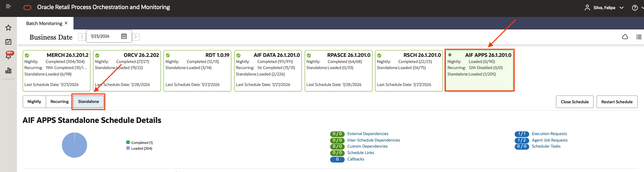
Task: Click the Close Schedule button
Action: click(575, 102)
